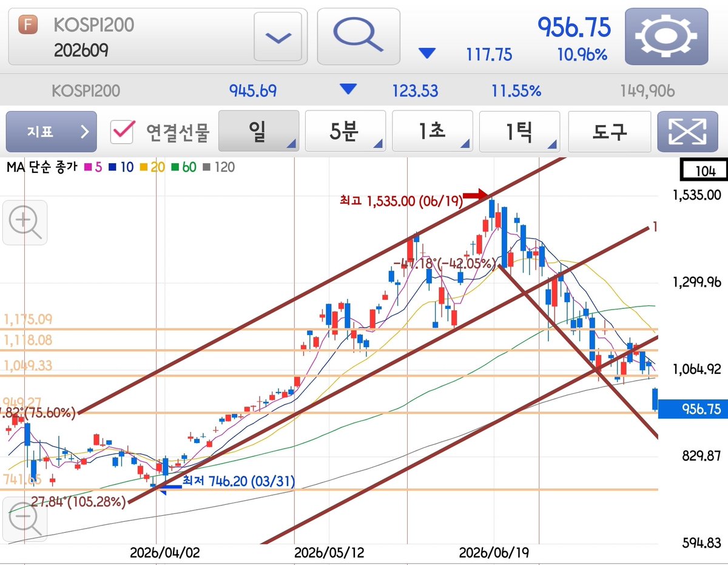
Task: Click the index change 123.53
Action: pos(414,91)
